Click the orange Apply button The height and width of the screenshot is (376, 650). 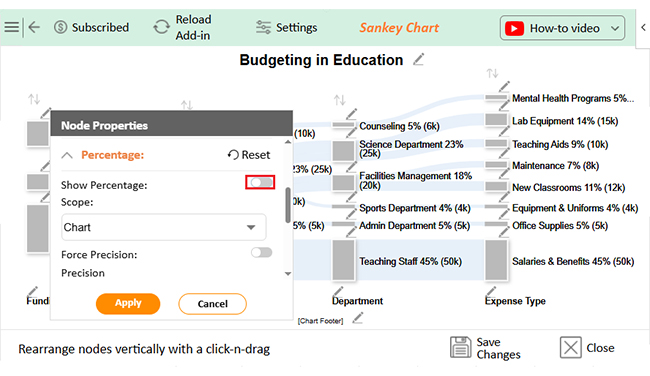pyautogui.click(x=128, y=303)
